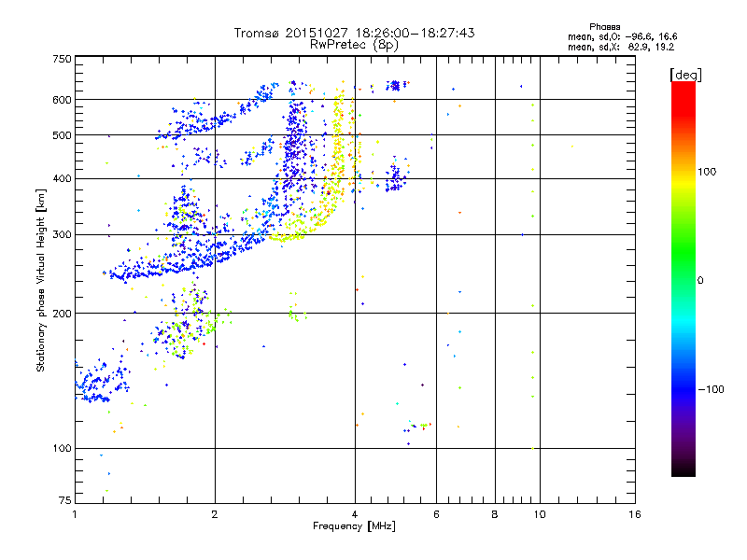Click the 'Stationary phase Virtual Height [km]' axis title

click(41, 281)
